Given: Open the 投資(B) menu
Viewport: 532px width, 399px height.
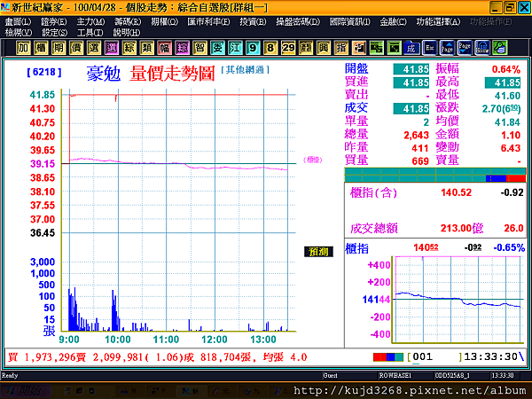Looking at the screenshot, I should (x=253, y=22).
